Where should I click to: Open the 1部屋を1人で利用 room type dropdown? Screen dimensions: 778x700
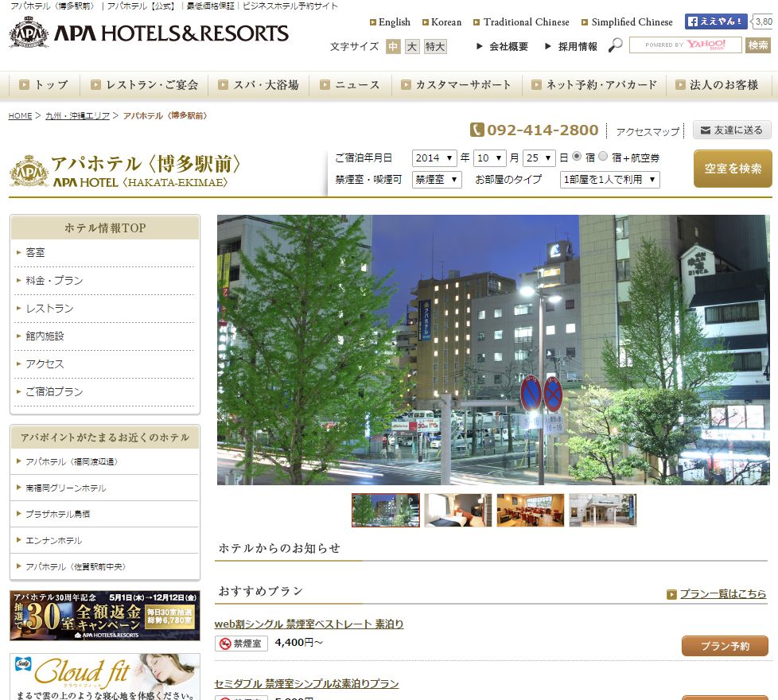pyautogui.click(x=610, y=180)
